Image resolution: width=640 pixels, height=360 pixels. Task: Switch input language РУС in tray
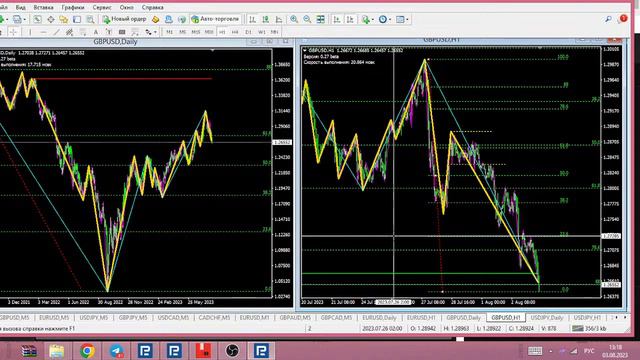(589, 351)
